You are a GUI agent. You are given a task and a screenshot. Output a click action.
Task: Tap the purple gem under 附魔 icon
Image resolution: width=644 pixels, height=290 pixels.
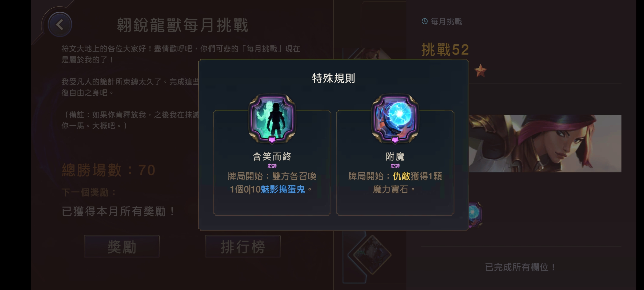(x=395, y=140)
